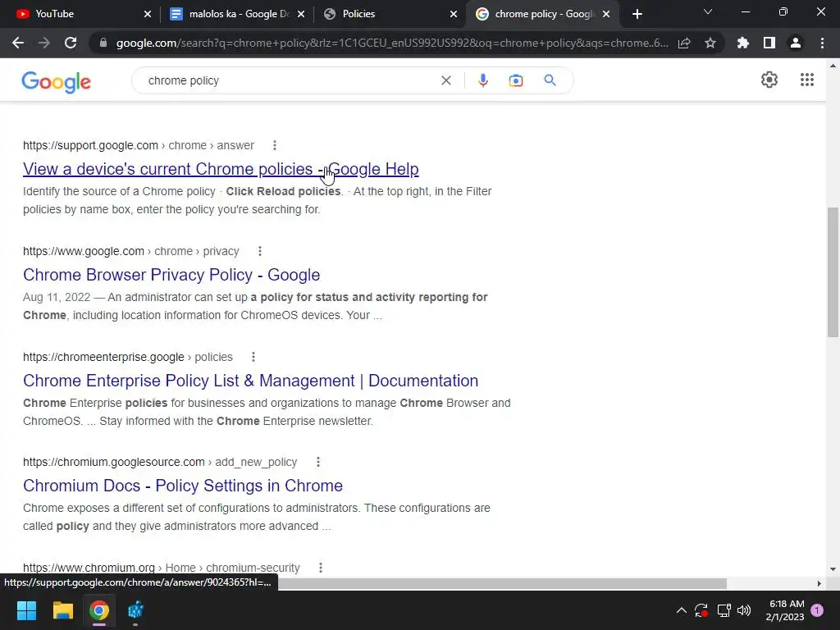Open options for the support.google.com result
The height and width of the screenshot is (630, 840).
tap(274, 145)
